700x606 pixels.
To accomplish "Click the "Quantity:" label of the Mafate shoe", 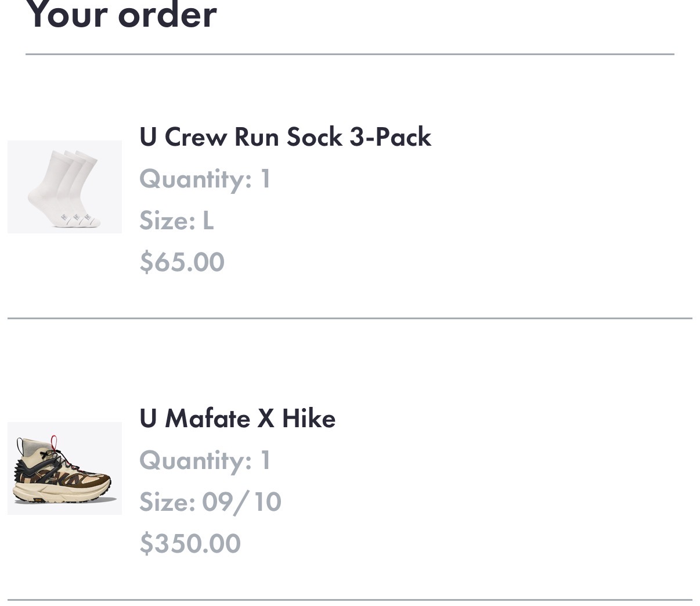I will click(x=196, y=460).
